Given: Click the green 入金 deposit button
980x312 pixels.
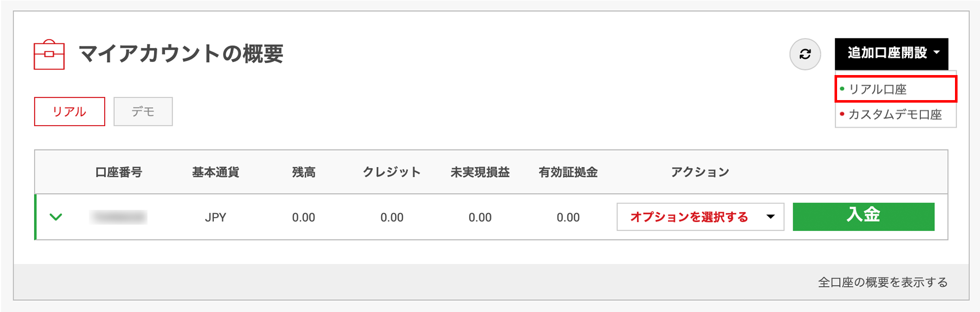Looking at the screenshot, I should pyautogui.click(x=863, y=217).
